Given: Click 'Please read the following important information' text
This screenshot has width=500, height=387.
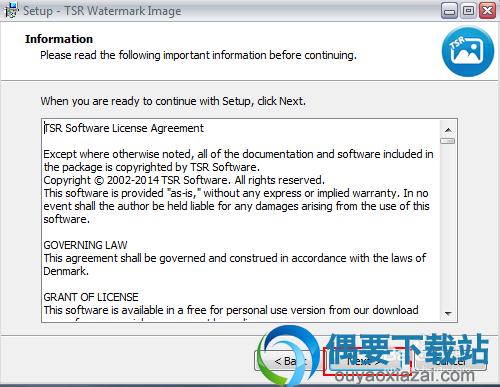Looking at the screenshot, I should click(x=198, y=55).
